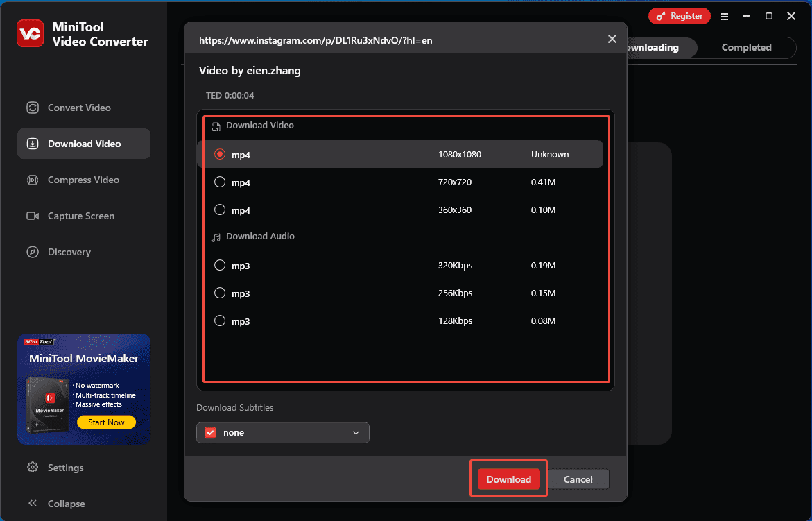
Task: Select mp3 256Kbps radio option
Action: pos(220,293)
